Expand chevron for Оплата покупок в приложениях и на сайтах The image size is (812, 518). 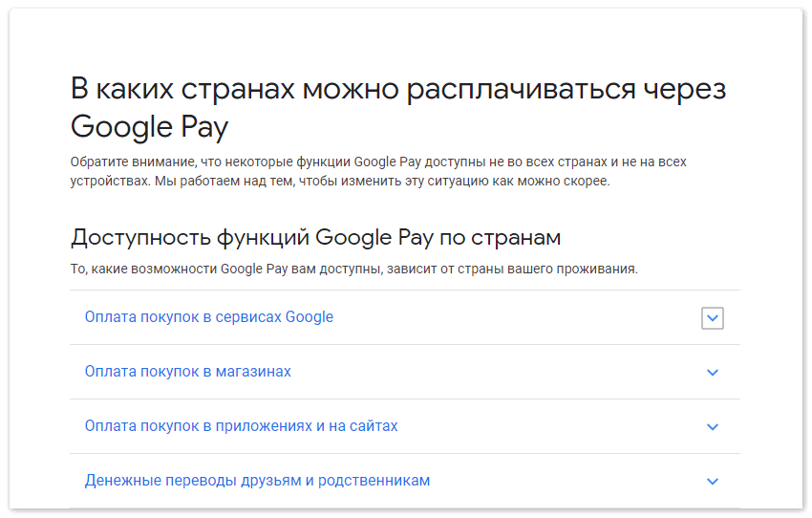pyautogui.click(x=713, y=427)
